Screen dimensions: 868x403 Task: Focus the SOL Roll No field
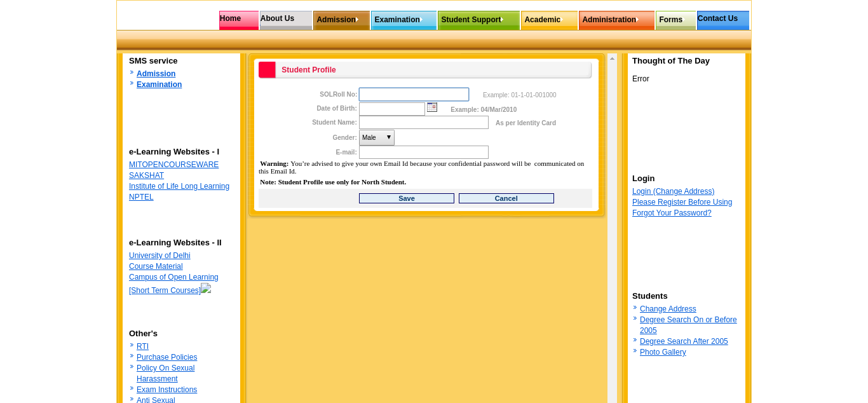pyautogui.click(x=414, y=95)
